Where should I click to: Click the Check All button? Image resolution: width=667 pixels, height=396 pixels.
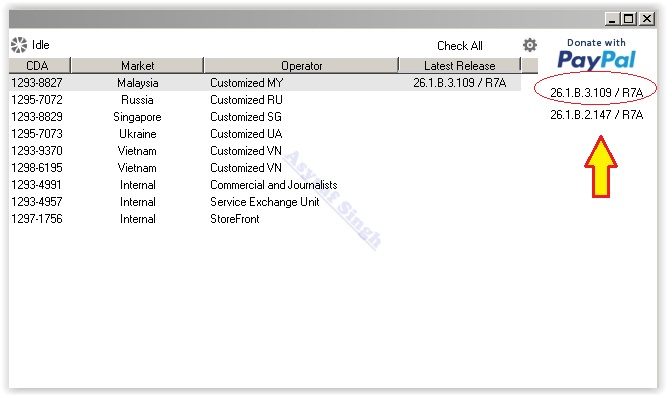459,46
